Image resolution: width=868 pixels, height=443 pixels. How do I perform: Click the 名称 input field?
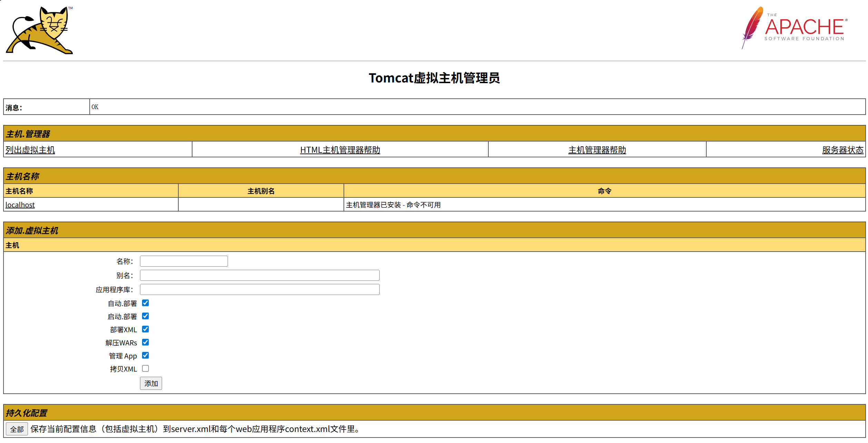coord(183,261)
